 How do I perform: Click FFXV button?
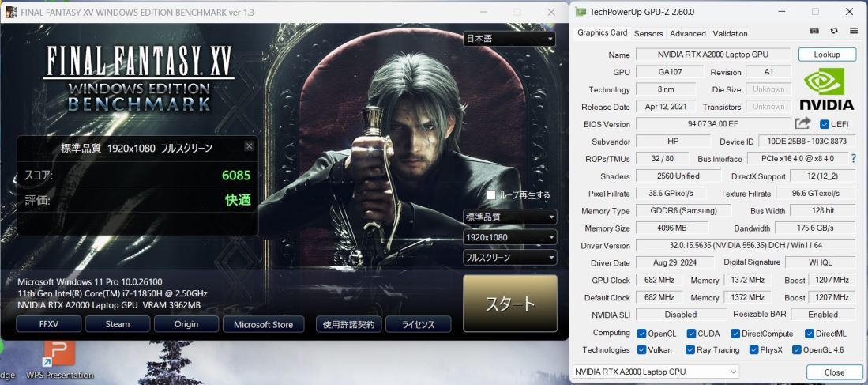[x=49, y=324]
